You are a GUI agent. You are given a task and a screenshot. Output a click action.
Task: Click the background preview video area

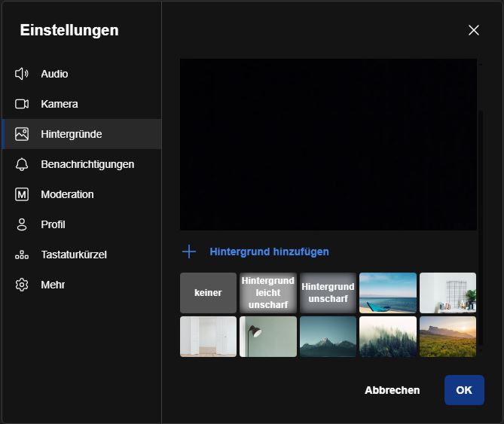tap(328, 145)
